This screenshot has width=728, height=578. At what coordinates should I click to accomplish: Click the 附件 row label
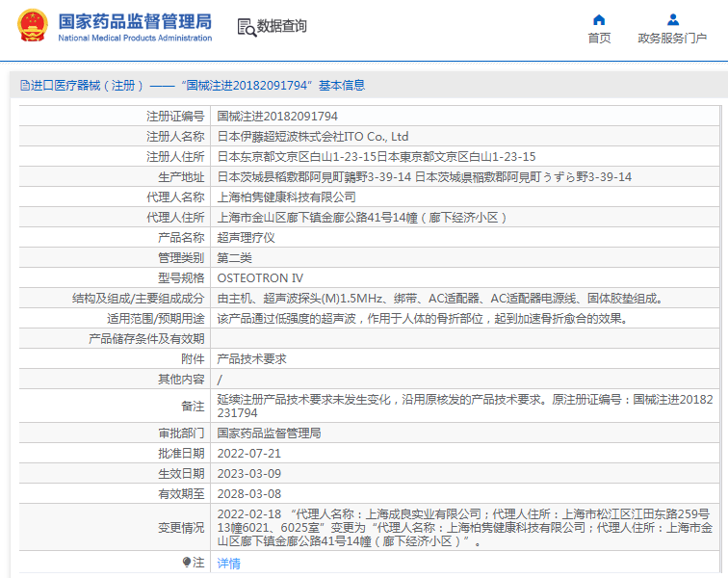pos(193,358)
